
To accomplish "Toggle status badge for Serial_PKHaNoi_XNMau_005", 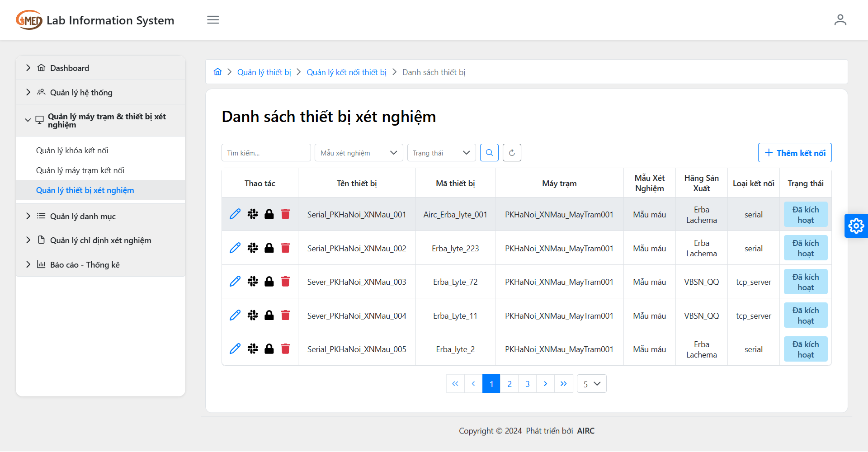I will tap(805, 349).
